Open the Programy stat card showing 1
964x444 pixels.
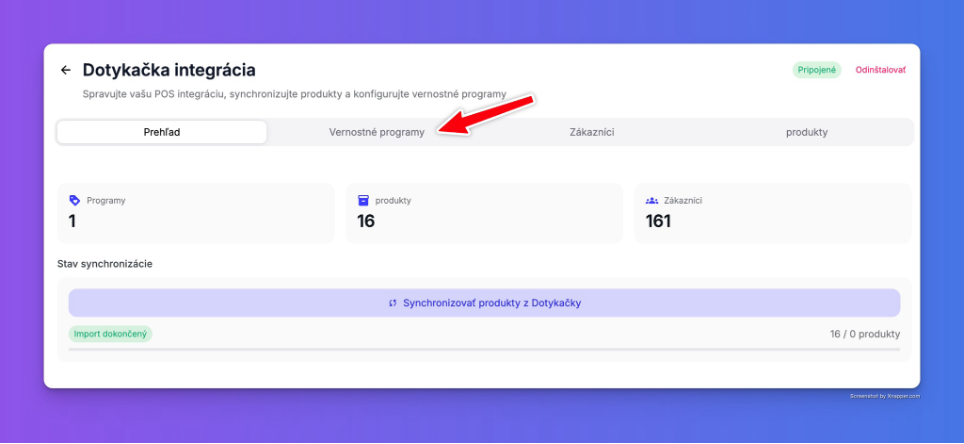point(196,213)
